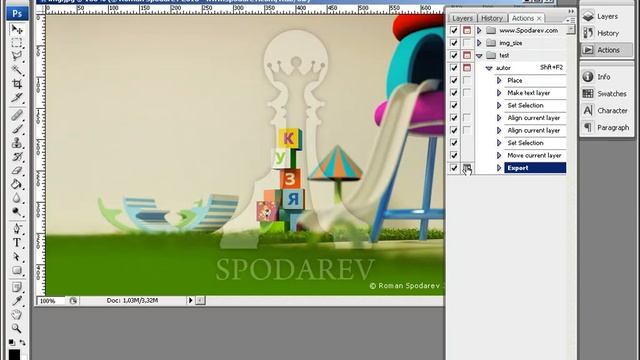640x360 pixels.
Task: Disable the Place step checkbox
Action: [x=453, y=80]
